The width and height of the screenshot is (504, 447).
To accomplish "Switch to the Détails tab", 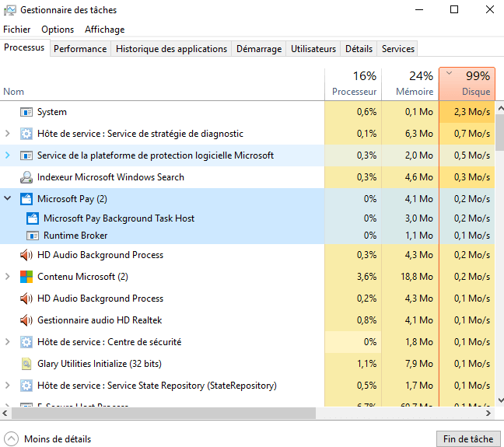I will (x=359, y=49).
